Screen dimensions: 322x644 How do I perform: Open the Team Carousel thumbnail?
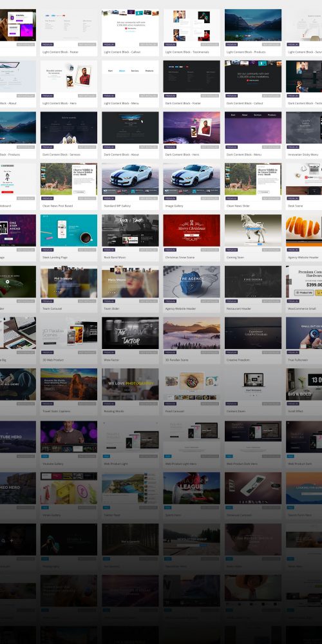pos(69,282)
